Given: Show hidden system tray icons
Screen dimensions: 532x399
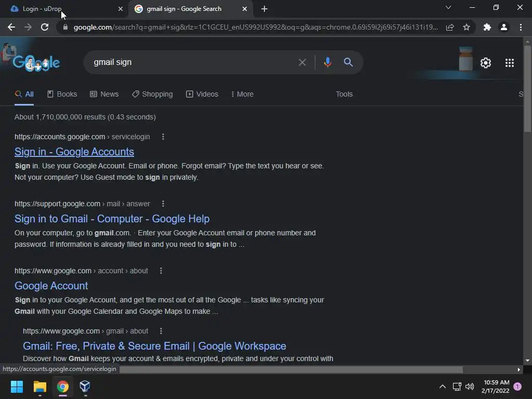Looking at the screenshot, I should 443,387.
